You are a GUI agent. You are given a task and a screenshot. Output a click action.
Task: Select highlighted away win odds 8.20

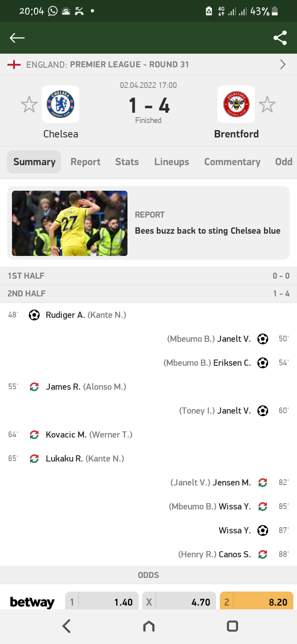coord(257,602)
